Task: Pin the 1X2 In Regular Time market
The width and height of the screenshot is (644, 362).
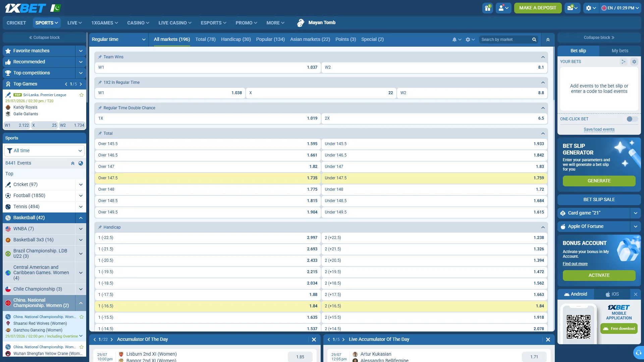Action: click(100, 82)
